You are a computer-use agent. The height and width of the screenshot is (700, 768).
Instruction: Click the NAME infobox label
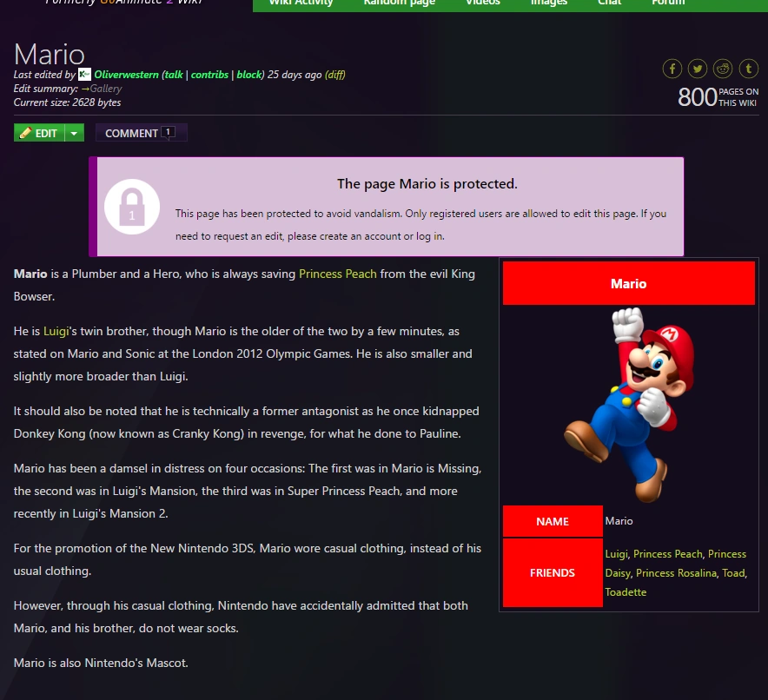553,521
